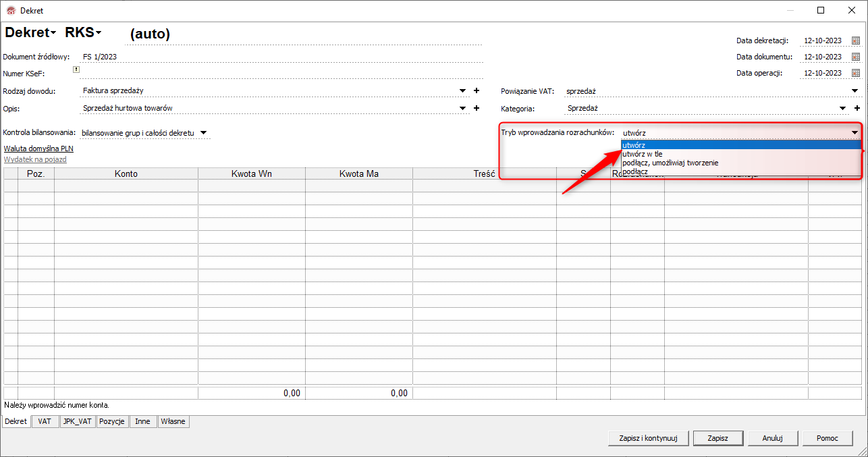Click the Zapisz button

click(x=717, y=438)
